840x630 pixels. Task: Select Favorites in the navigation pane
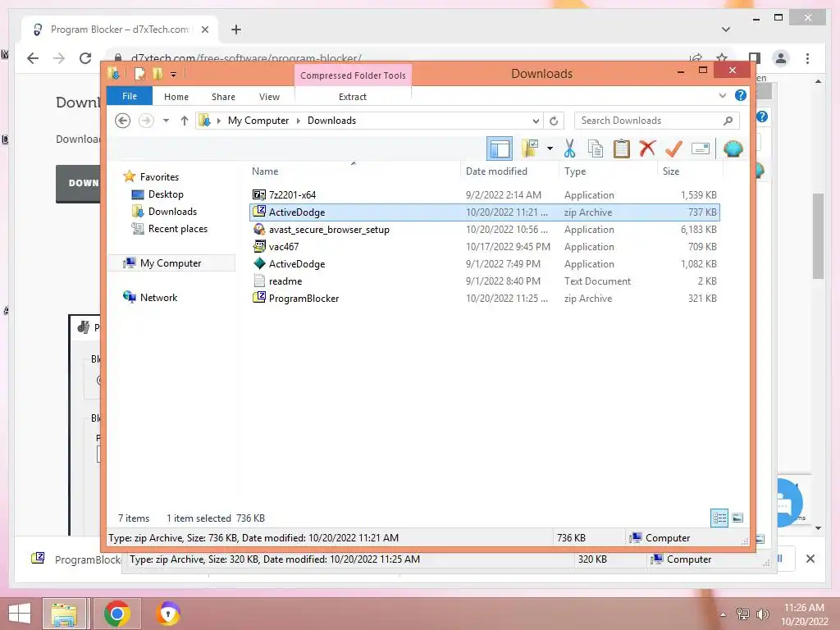(159, 177)
